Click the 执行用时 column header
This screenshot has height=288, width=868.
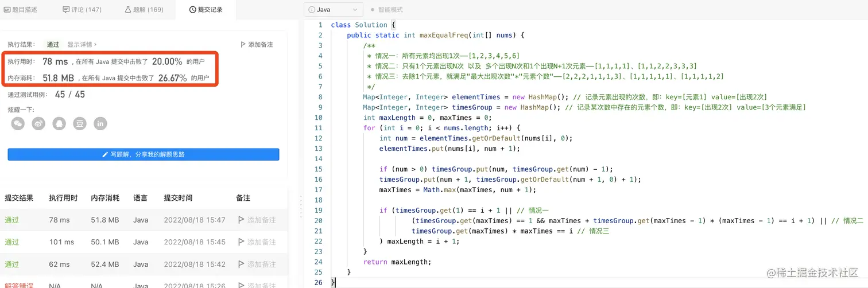click(x=63, y=198)
